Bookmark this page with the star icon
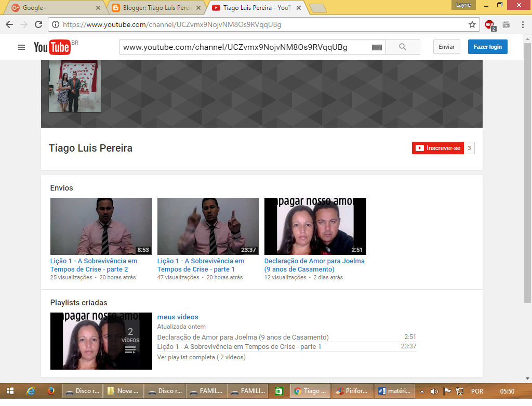This screenshot has height=406, width=532. (x=472, y=24)
